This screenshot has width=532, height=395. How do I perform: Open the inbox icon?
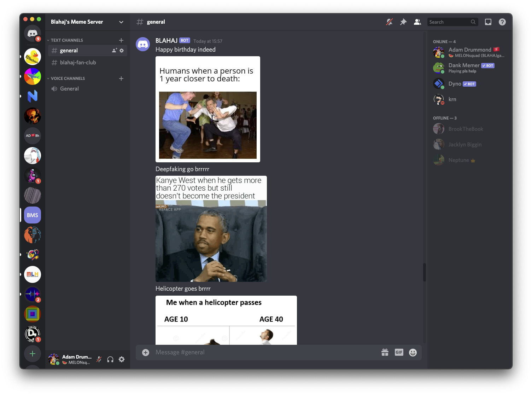point(488,22)
